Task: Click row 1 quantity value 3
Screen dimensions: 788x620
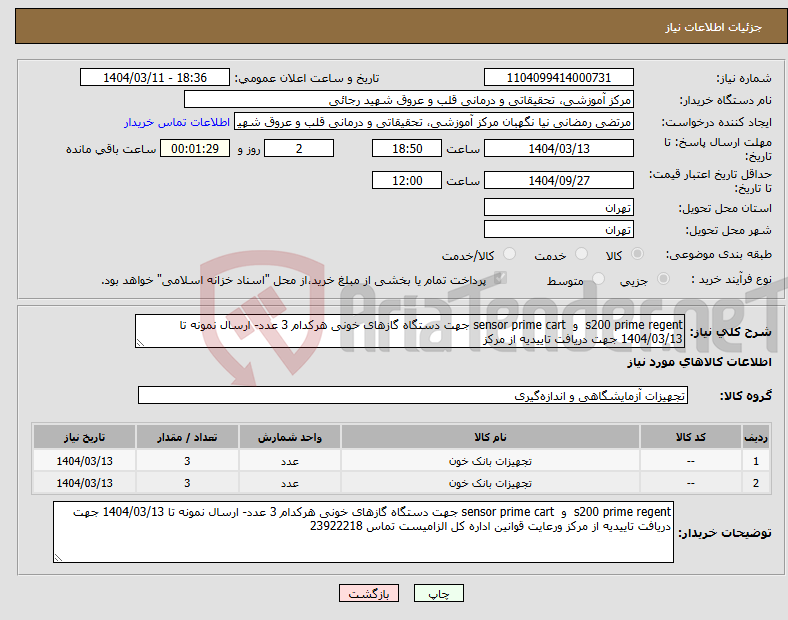Action: 187,461
